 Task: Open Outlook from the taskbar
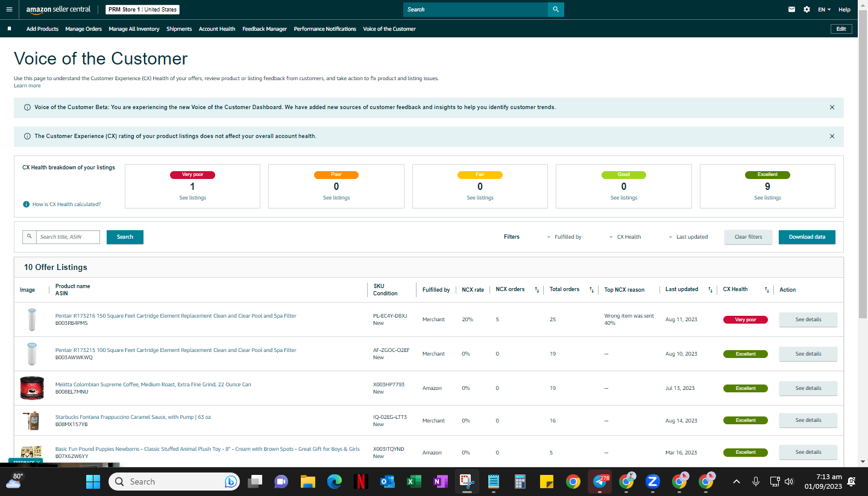click(387, 482)
